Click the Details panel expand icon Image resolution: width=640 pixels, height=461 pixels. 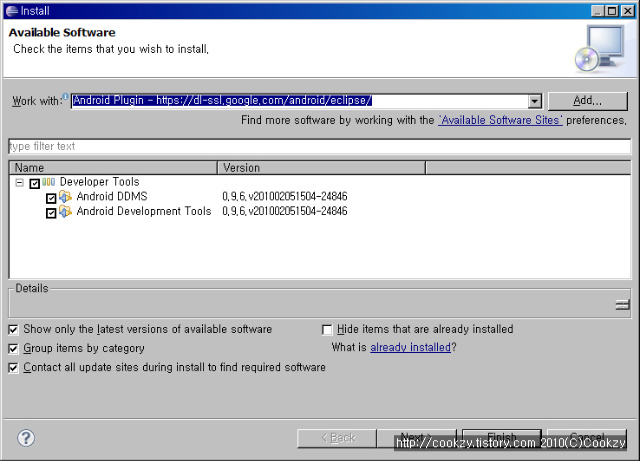coord(622,304)
